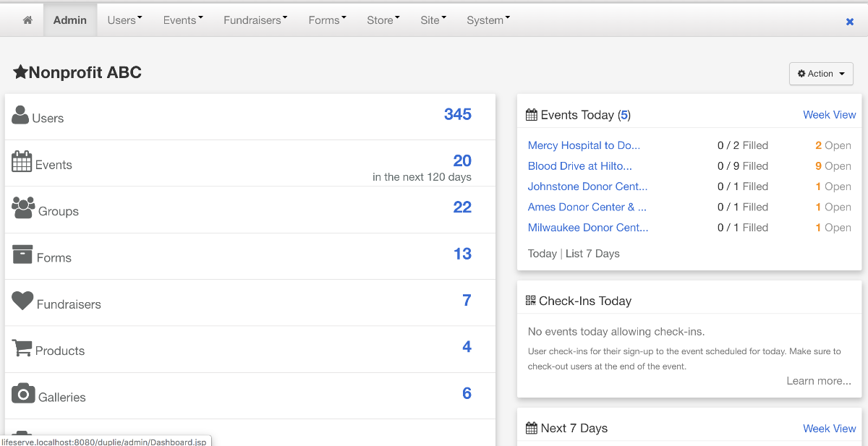868x446 pixels.
Task: Select the Admin tab
Action: tap(70, 20)
